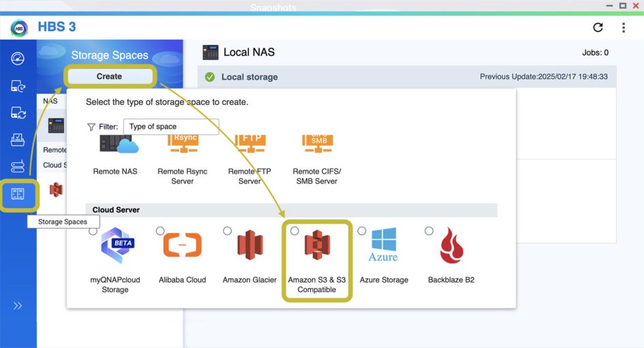The width and height of the screenshot is (644, 348).
Task: Select the Amazon S3 & S3 Compatible icon
Action: pyautogui.click(x=317, y=245)
